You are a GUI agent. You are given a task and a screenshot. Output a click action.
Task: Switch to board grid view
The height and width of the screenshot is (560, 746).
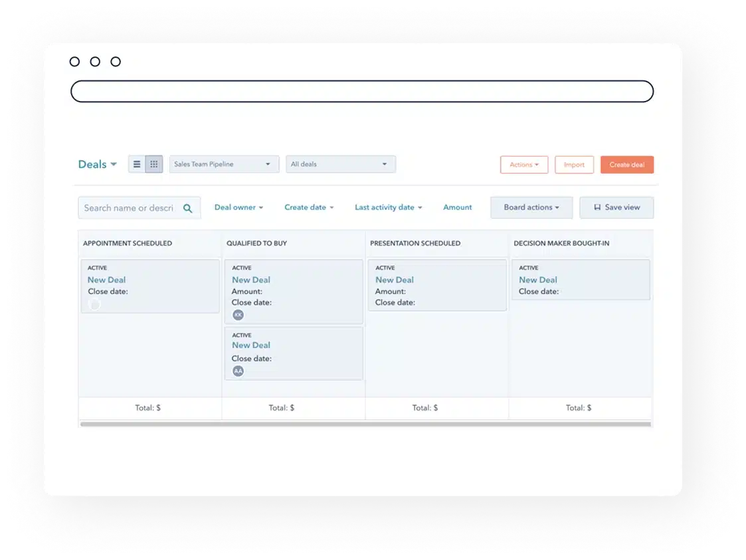(x=154, y=164)
